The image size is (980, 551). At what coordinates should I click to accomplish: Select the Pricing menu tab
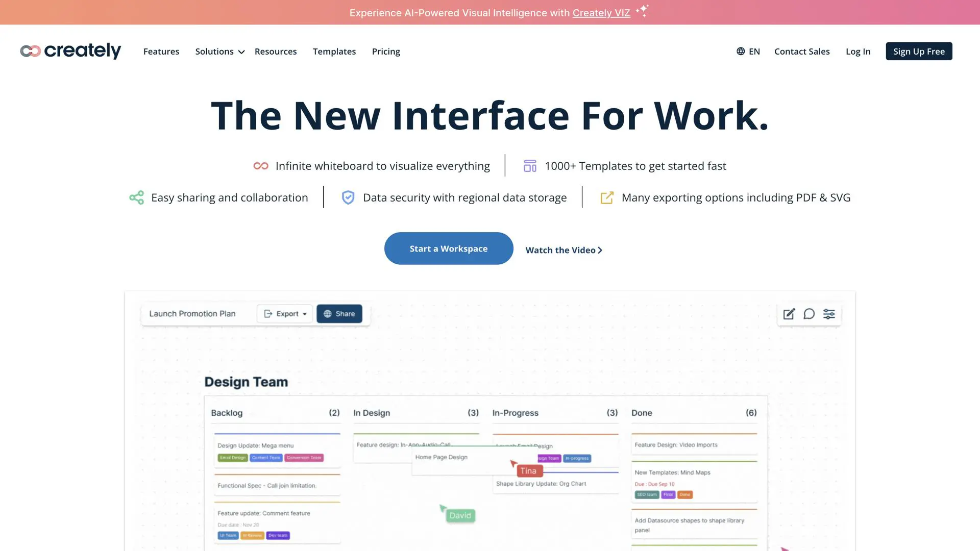point(386,51)
